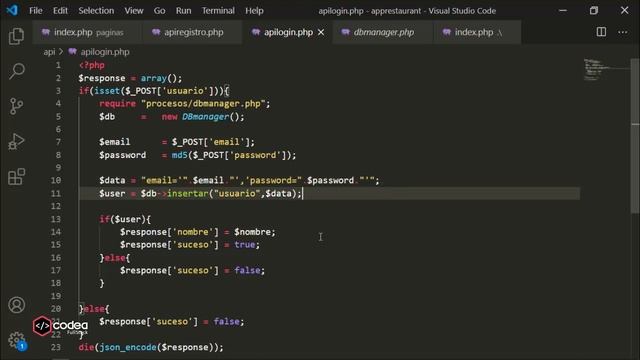This screenshot has height=360, width=640.
Task: Click PHP icon on dbmanager.php tab
Action: point(345,32)
